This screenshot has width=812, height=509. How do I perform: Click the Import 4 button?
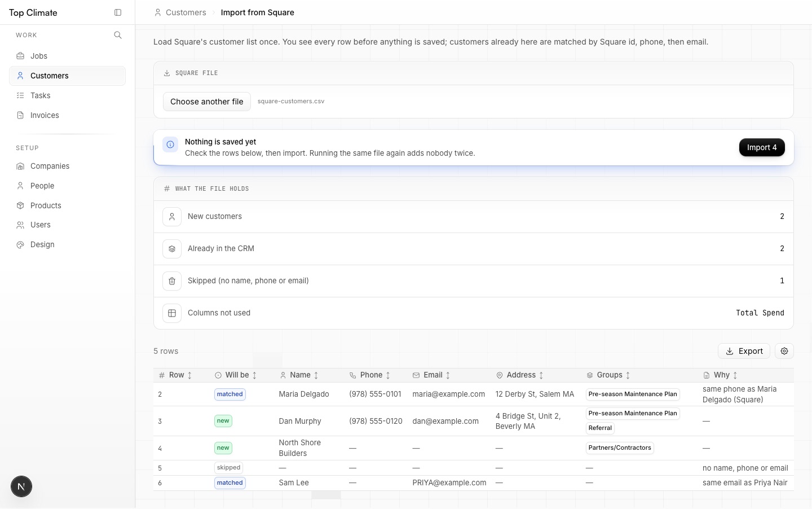point(762,147)
